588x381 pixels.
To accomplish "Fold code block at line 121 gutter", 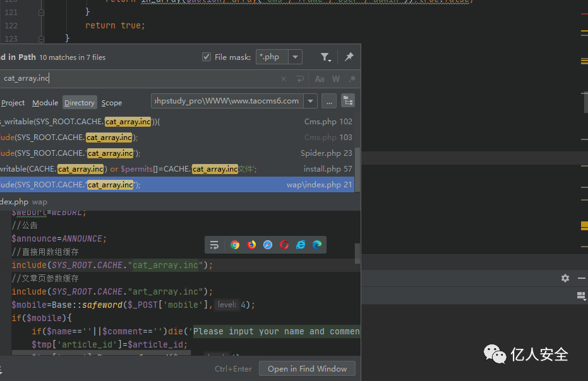I will coord(41,13).
